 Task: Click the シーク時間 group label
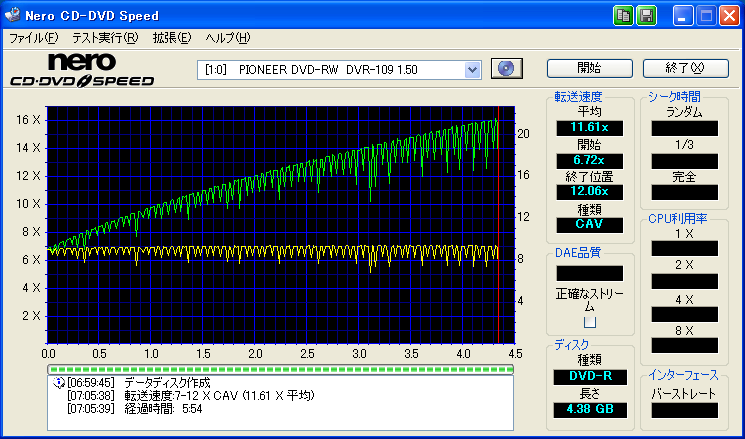coord(675,97)
